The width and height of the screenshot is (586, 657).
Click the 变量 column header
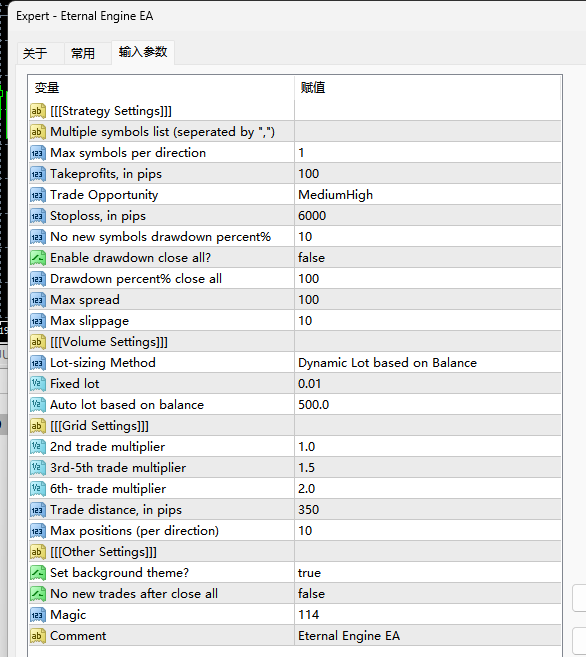coord(161,88)
